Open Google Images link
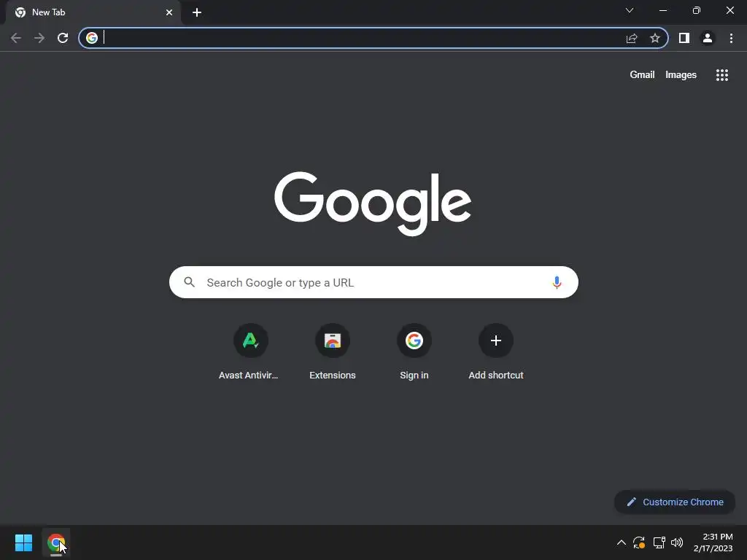 (681, 75)
